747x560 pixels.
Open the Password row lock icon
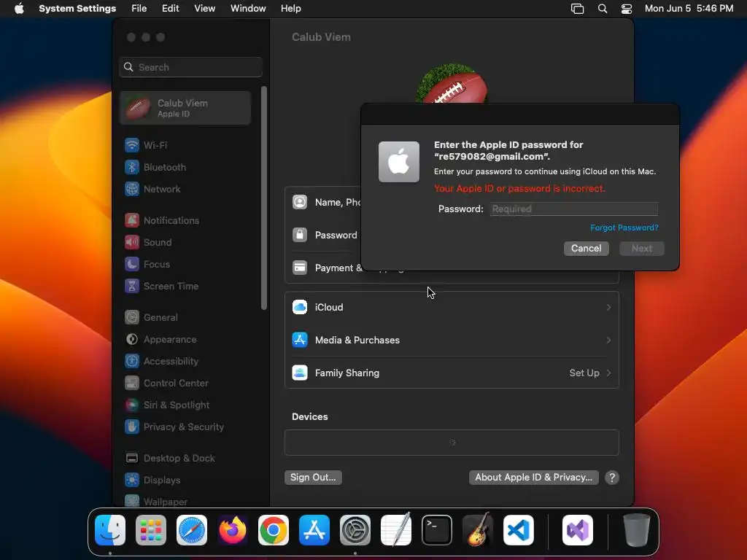pos(300,235)
